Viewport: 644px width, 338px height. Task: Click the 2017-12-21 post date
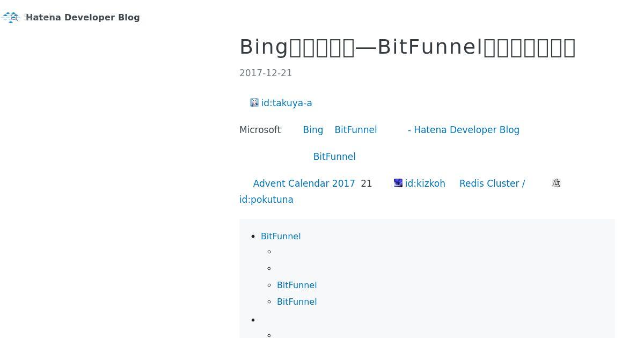pyautogui.click(x=266, y=73)
